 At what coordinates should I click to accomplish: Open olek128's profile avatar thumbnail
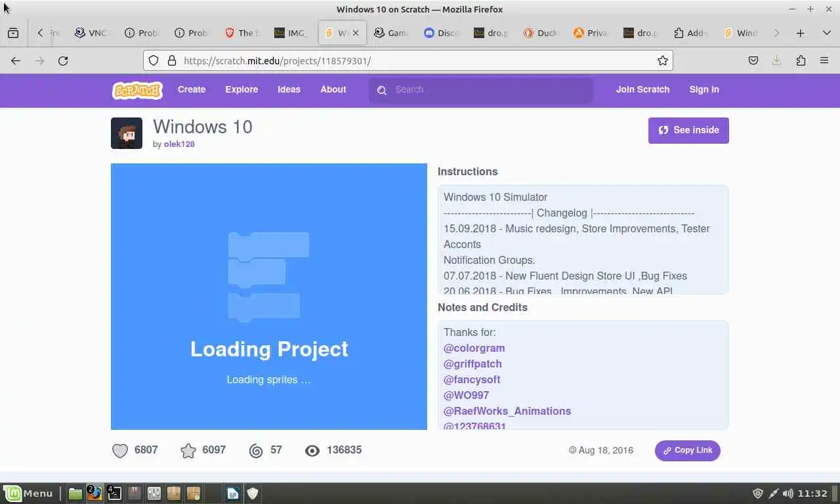pos(127,133)
